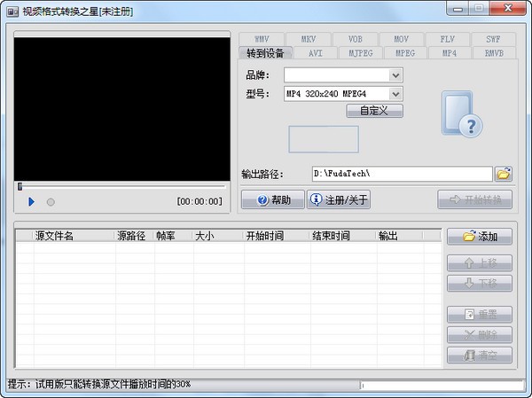Viewport: 532px width, 398px height.
Task: Click the 自定义 customize button
Action: point(375,111)
